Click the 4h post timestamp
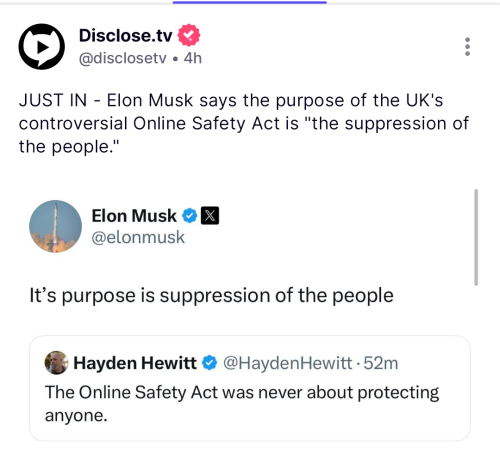Image resolution: width=500 pixels, height=462 pixels. (193, 58)
